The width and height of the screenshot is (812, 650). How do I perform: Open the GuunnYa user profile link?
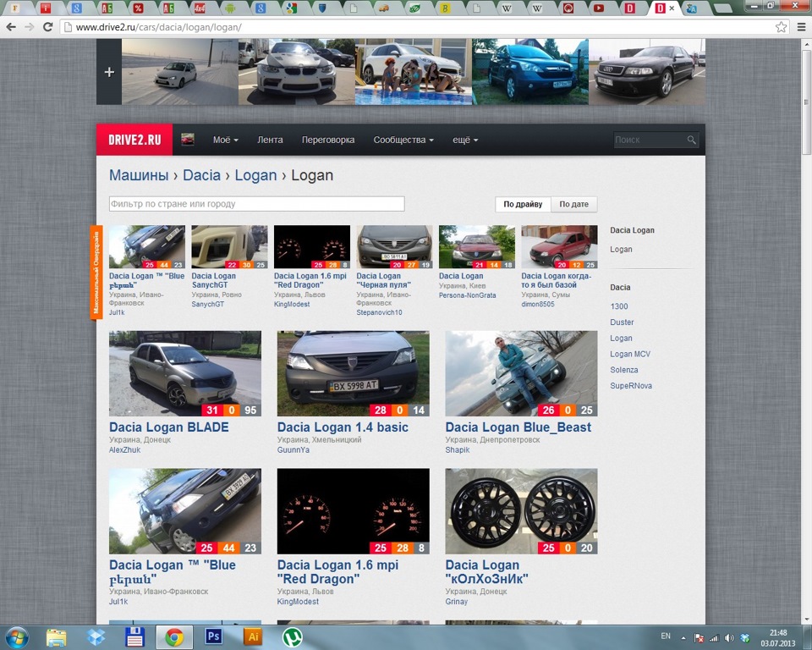pos(294,450)
